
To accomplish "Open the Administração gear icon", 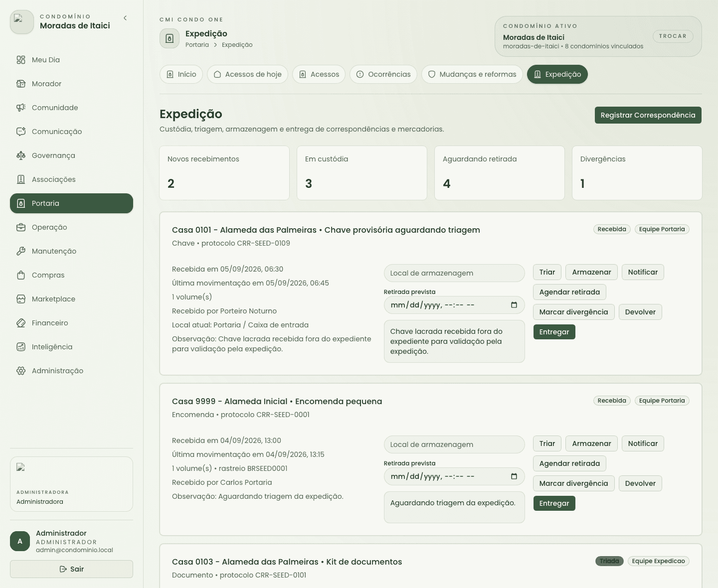I will click(x=21, y=371).
